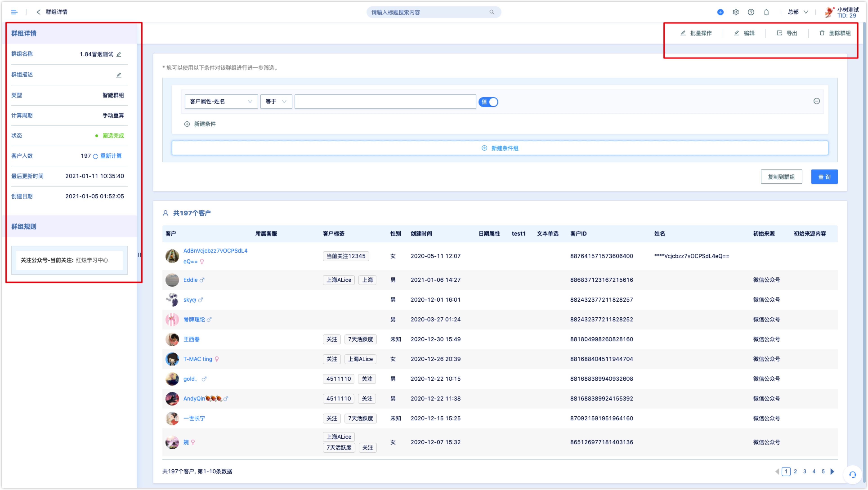Click customer ID 886837123167215616
The width and height of the screenshot is (868, 490).
(601, 280)
